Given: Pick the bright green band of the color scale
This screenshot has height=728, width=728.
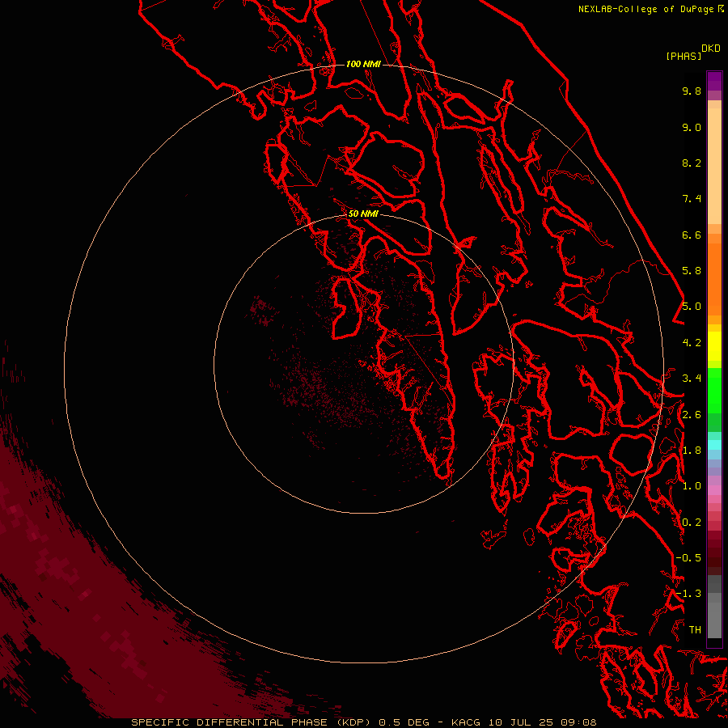Looking at the screenshot, I should tap(714, 391).
